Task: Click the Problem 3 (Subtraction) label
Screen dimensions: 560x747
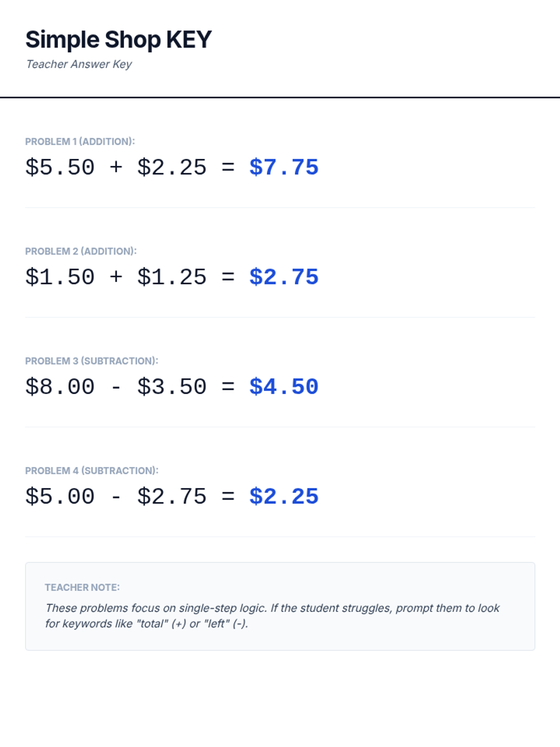Action: point(91,361)
